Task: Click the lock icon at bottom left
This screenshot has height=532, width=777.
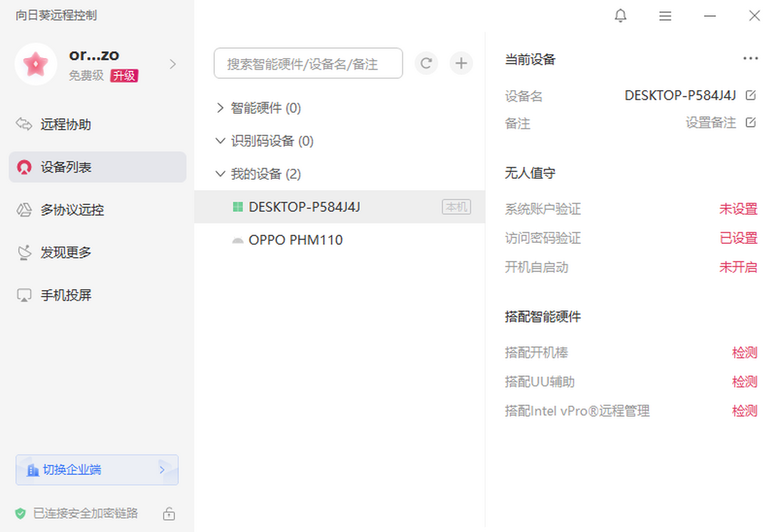Action: (169, 514)
